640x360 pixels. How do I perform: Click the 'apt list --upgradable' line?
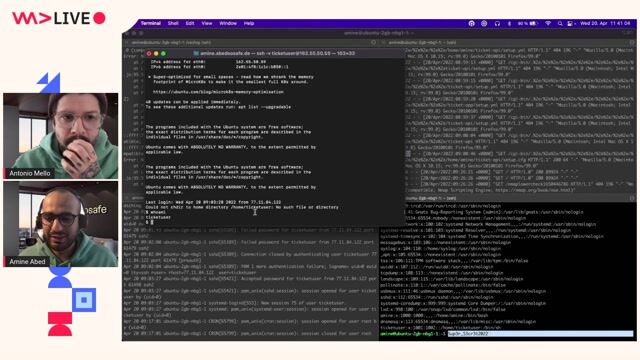218,107
